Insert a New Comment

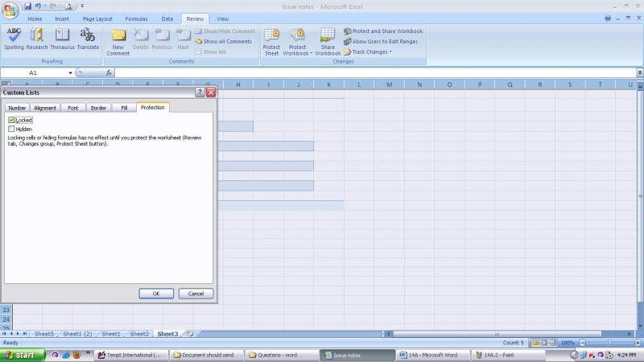click(118, 39)
